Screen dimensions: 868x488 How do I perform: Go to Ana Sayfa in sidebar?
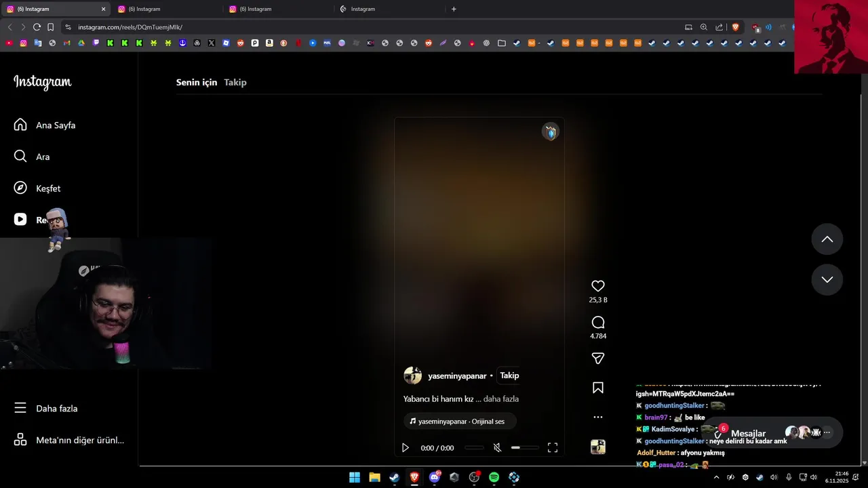pos(44,125)
